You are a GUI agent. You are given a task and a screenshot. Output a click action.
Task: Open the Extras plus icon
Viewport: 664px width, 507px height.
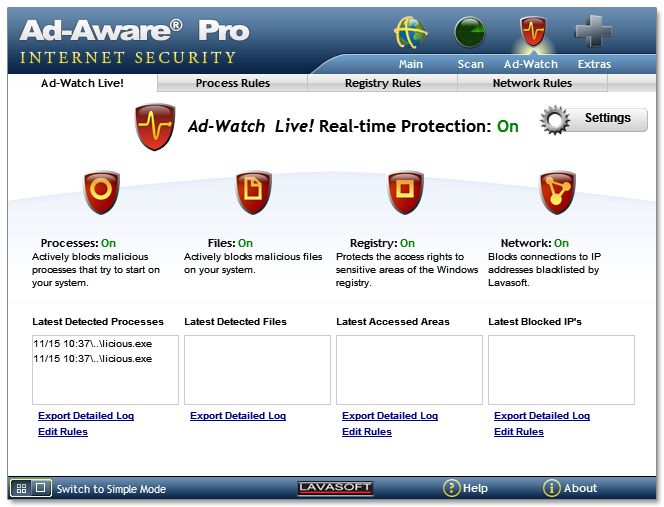[x=594, y=34]
